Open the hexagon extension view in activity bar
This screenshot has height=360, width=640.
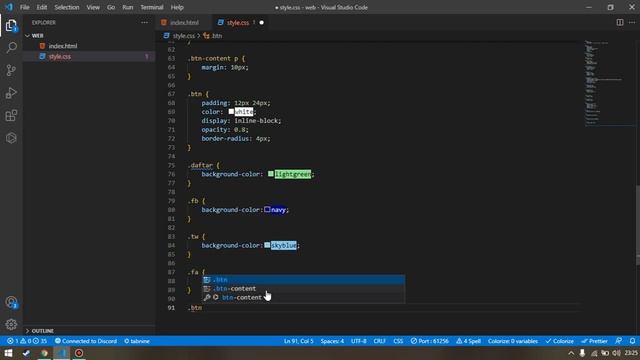click(x=11, y=138)
